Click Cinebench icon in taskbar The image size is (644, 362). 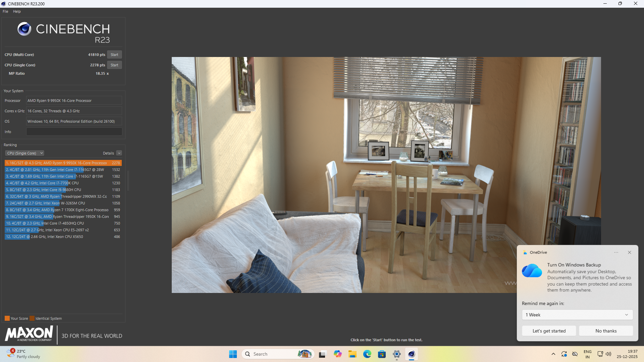tap(411, 354)
